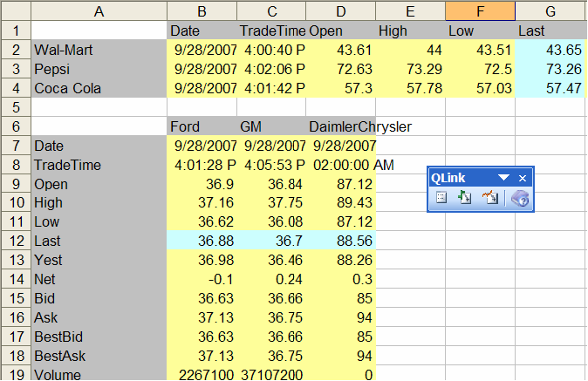The image size is (588, 381).
Task: Select GM's Net value 0.24
Action: 271,279
